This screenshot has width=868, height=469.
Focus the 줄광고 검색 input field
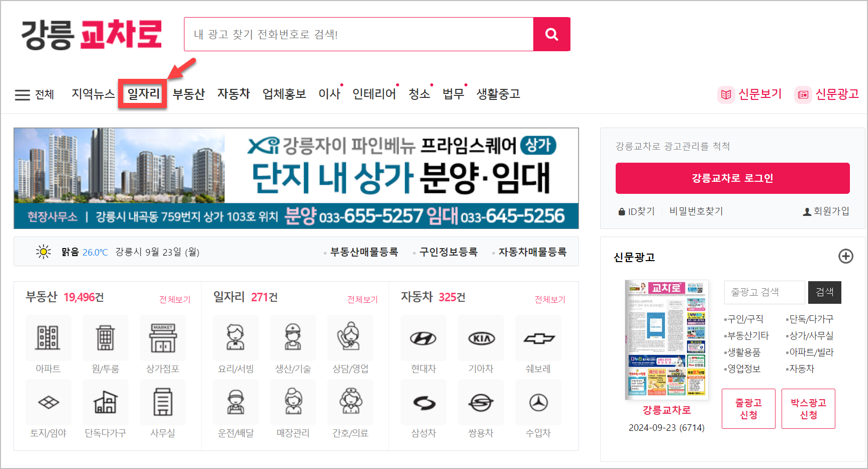click(764, 292)
